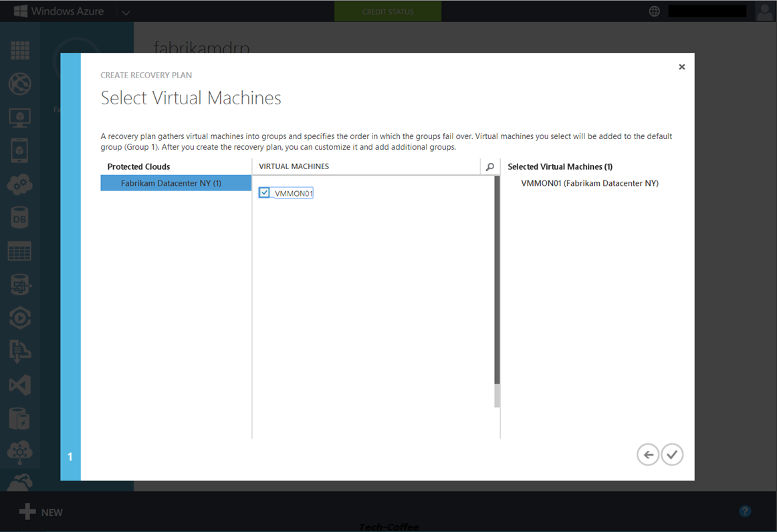
Task: Open Cloud Services gears icon in sidebar
Action: coord(20,184)
